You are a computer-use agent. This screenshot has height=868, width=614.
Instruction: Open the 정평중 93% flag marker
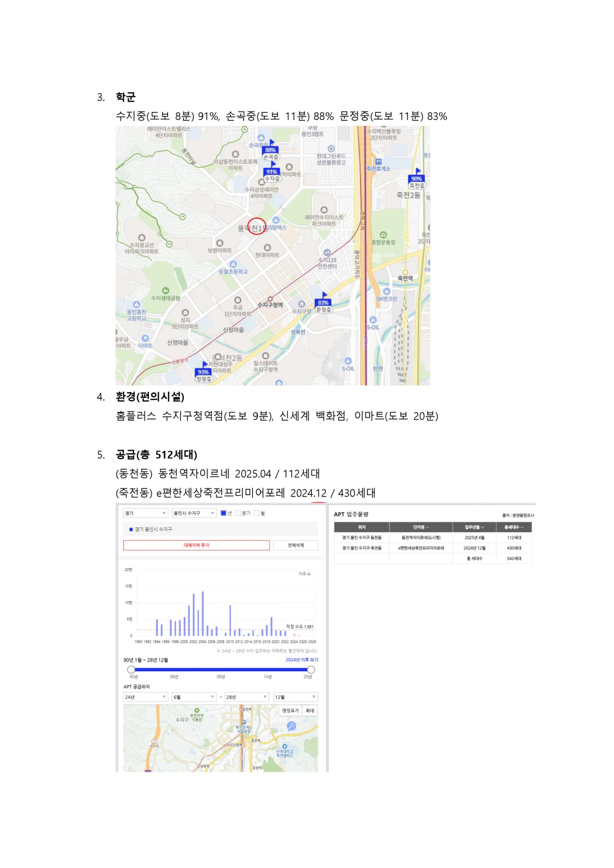point(203,372)
